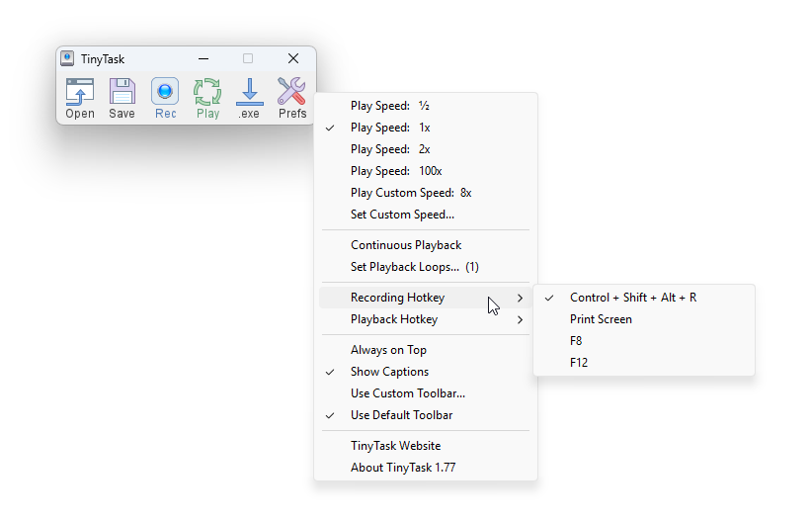Expand the Playback Hotkey submenu
The height and width of the screenshot is (520, 812).
(x=426, y=319)
